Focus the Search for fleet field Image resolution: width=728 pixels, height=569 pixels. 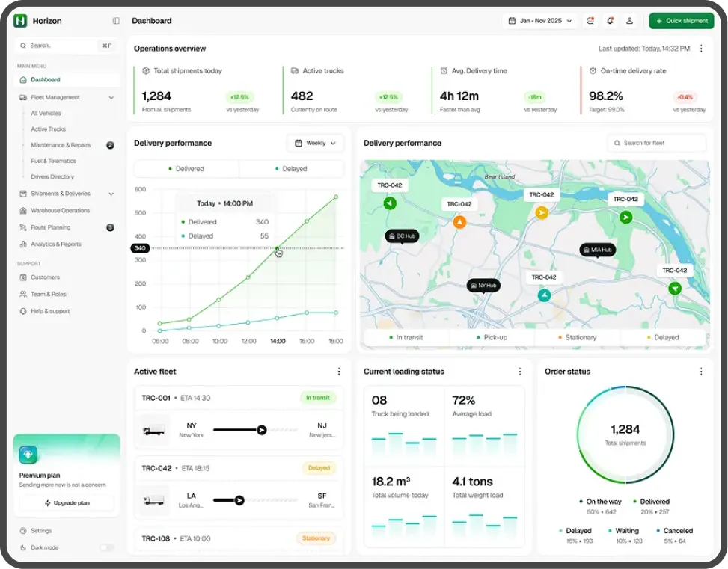tap(656, 143)
